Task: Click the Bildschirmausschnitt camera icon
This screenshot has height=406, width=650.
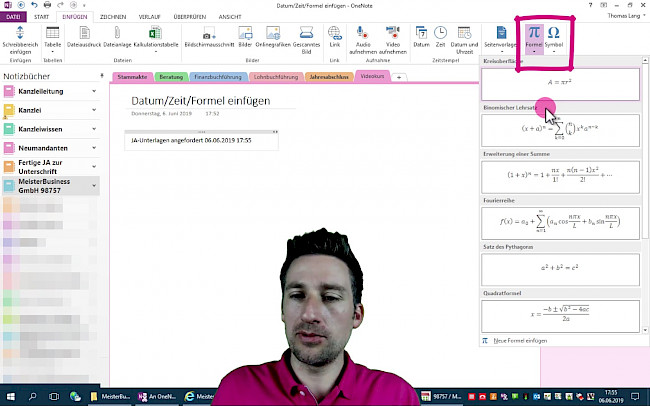Action: point(209,35)
